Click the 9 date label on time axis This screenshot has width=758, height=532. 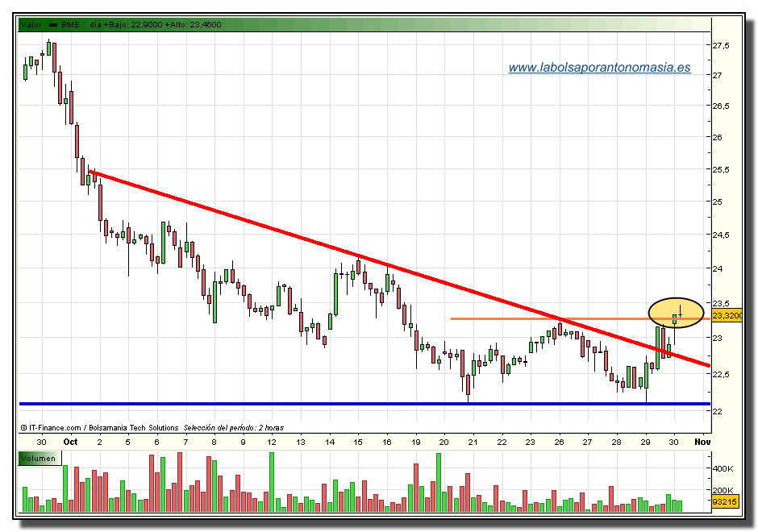244,442
